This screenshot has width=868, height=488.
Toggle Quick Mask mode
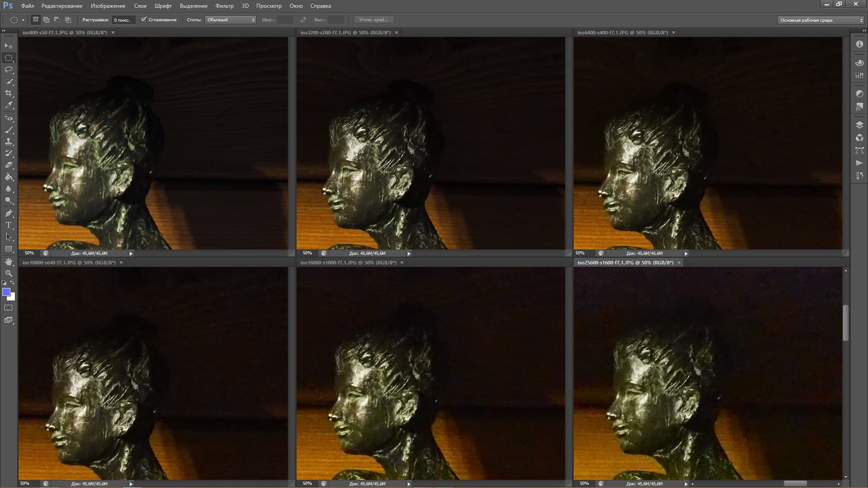(9, 308)
